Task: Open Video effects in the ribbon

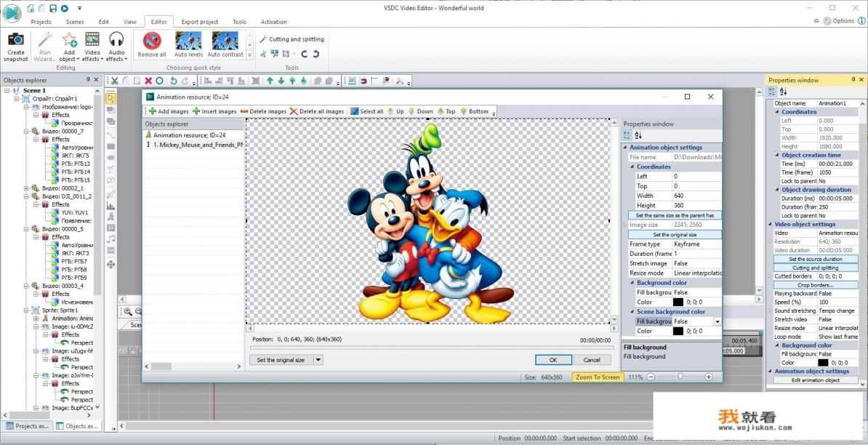Action: [x=92, y=47]
